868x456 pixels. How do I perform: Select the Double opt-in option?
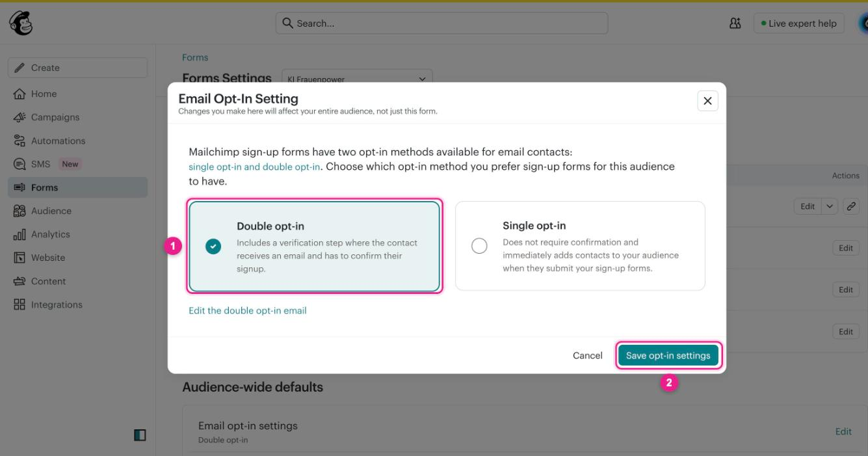coord(315,247)
